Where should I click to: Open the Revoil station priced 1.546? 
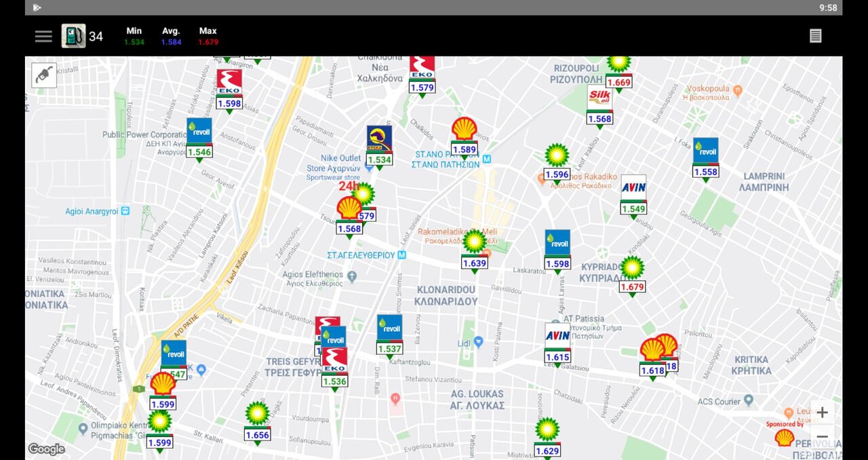(x=199, y=138)
